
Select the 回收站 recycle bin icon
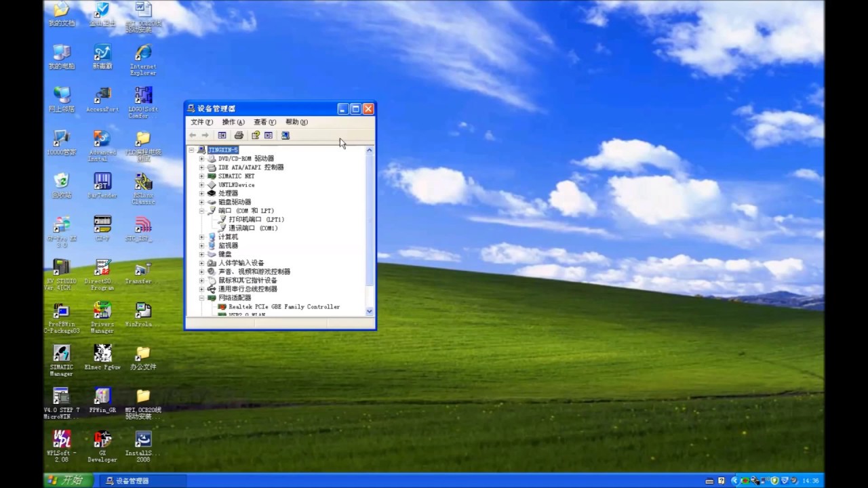pos(61,186)
